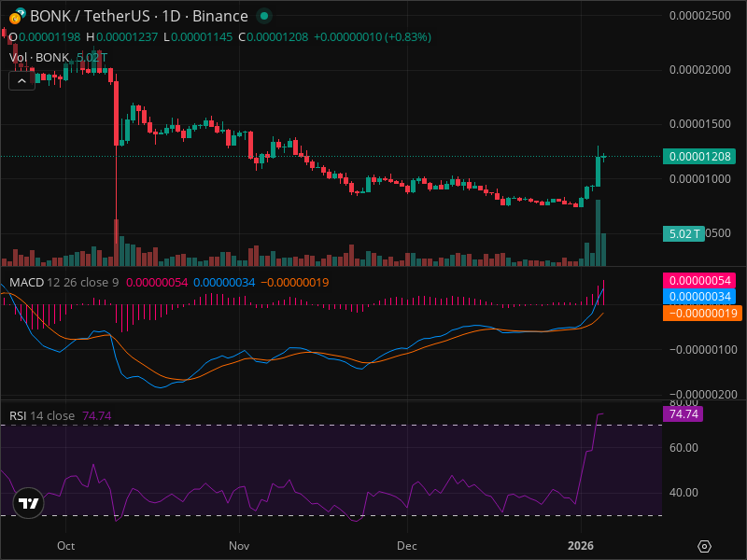This screenshot has width=747, height=560.
Task: Click the Nov label on time axis
Action: [x=239, y=546]
